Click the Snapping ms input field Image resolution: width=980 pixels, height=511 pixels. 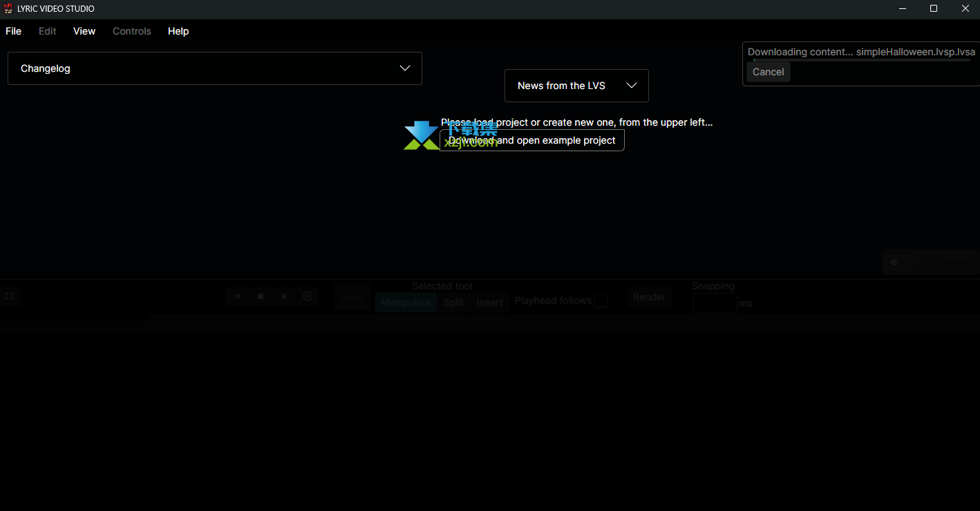tap(715, 303)
